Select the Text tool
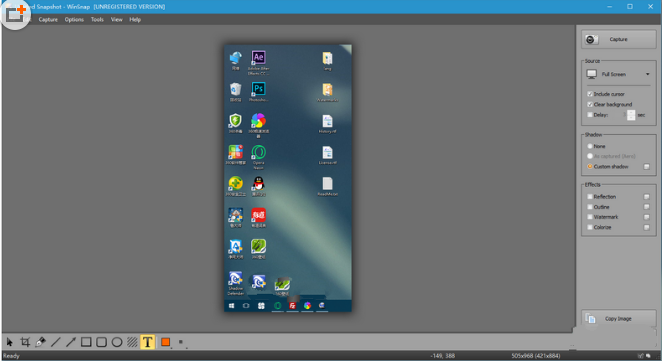 [x=147, y=342]
